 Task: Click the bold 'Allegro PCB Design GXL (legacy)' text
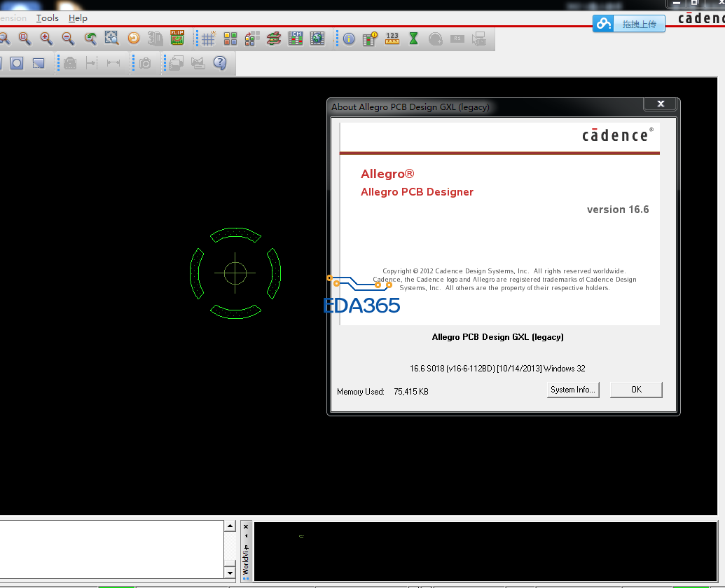pyautogui.click(x=497, y=337)
